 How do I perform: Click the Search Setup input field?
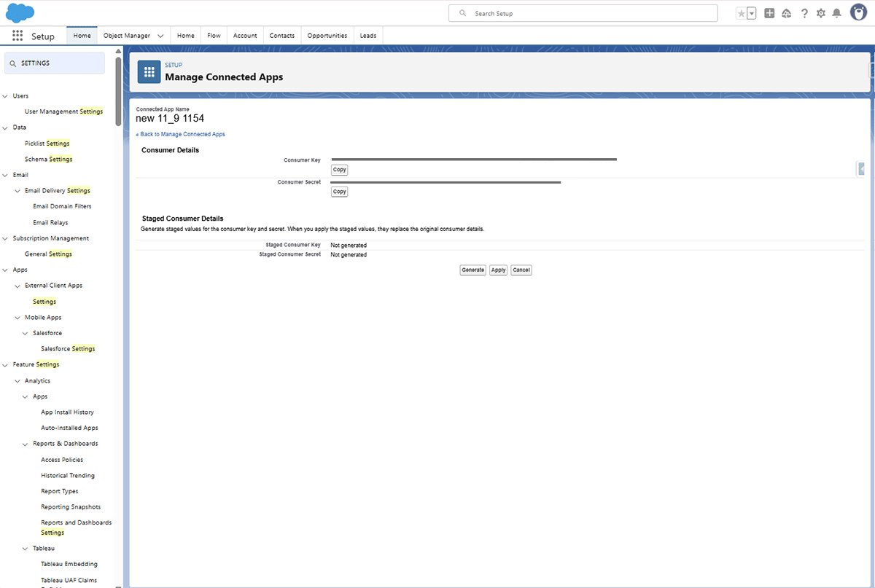point(583,13)
